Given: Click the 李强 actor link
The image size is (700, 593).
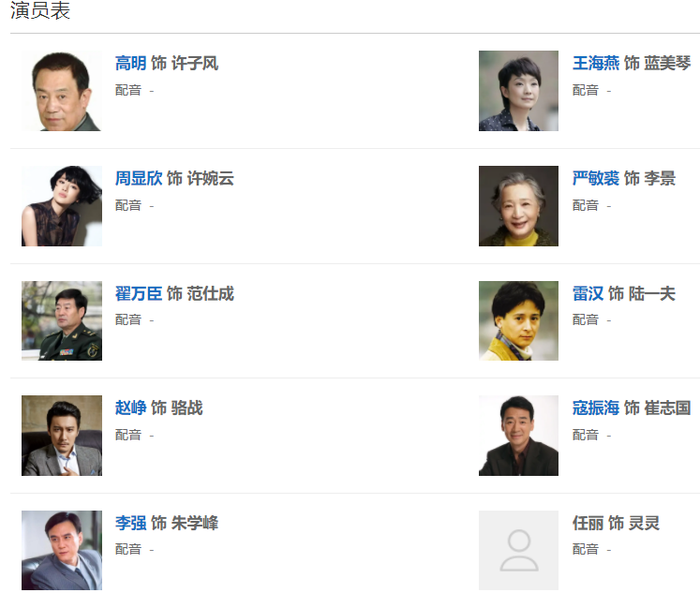Looking at the screenshot, I should [x=130, y=523].
